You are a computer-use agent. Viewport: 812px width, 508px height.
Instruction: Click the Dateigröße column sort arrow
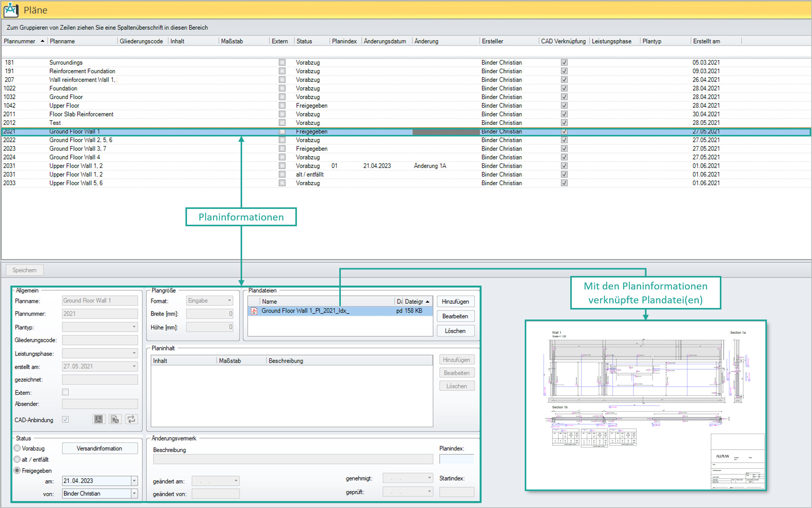(428, 301)
